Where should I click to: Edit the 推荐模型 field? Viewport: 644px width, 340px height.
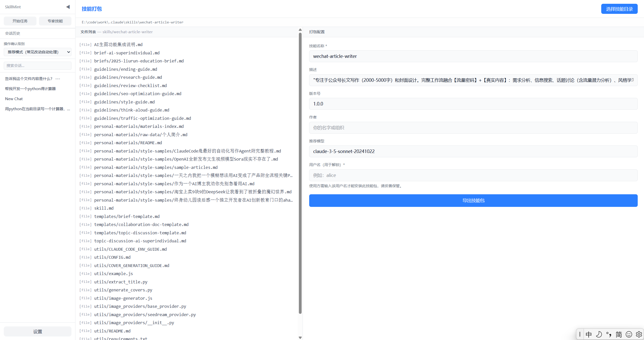pos(473,151)
